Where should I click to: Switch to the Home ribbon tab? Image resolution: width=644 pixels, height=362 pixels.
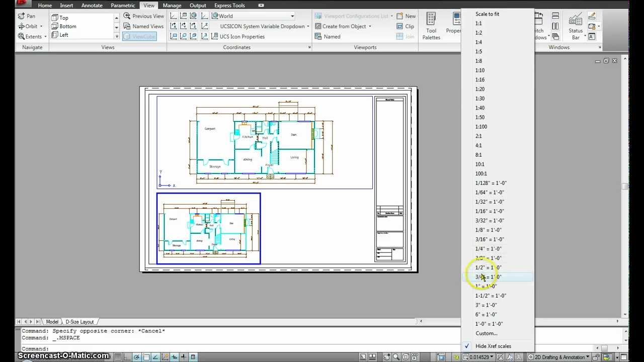point(45,6)
